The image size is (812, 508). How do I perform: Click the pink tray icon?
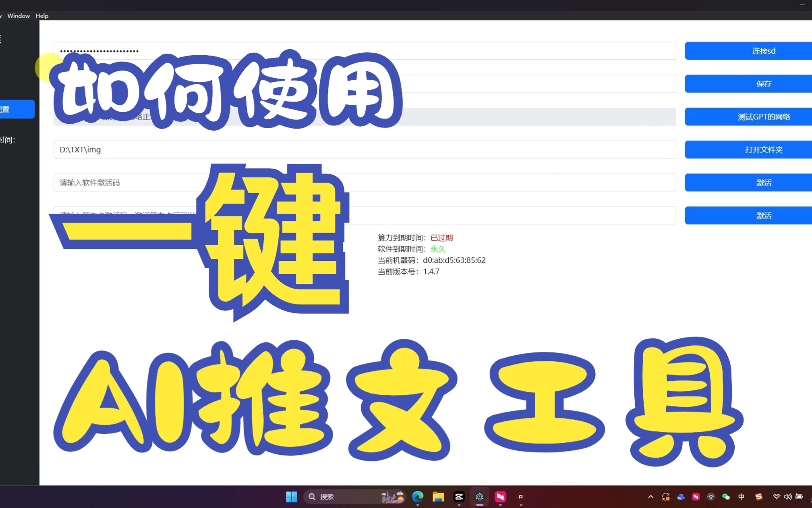tap(696, 497)
